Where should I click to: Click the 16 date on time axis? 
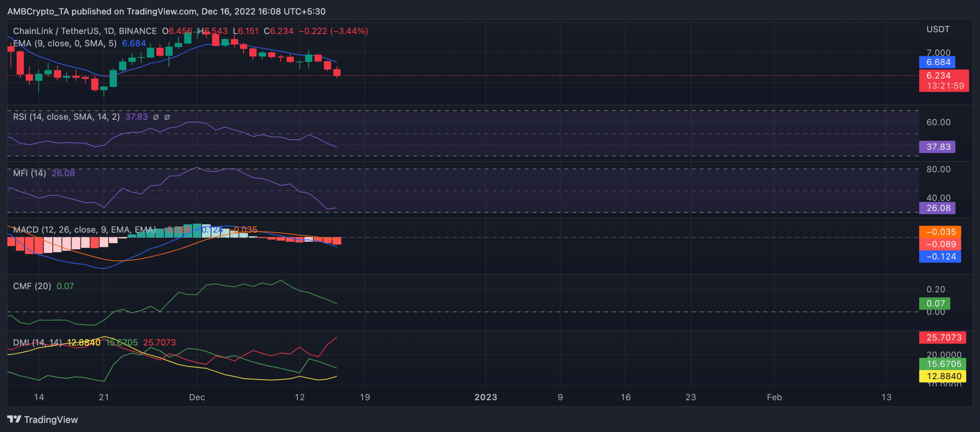(x=626, y=397)
